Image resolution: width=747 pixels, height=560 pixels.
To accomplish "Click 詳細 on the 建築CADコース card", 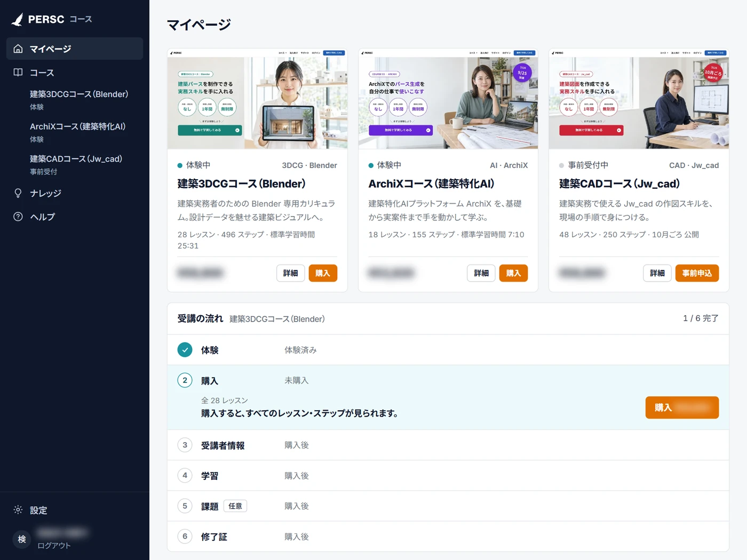I will pos(657,273).
